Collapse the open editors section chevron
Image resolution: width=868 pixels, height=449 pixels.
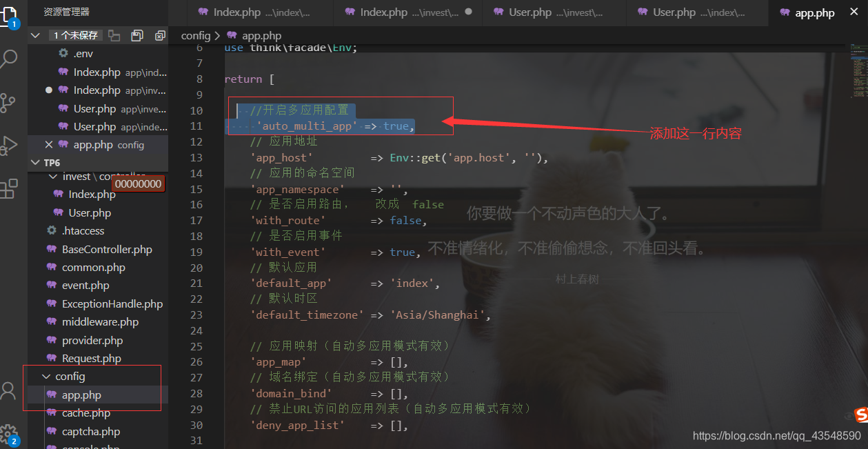[36, 35]
